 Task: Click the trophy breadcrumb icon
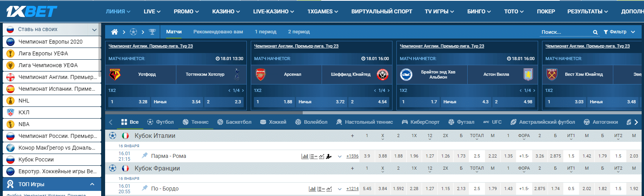pyautogui.click(x=152, y=32)
